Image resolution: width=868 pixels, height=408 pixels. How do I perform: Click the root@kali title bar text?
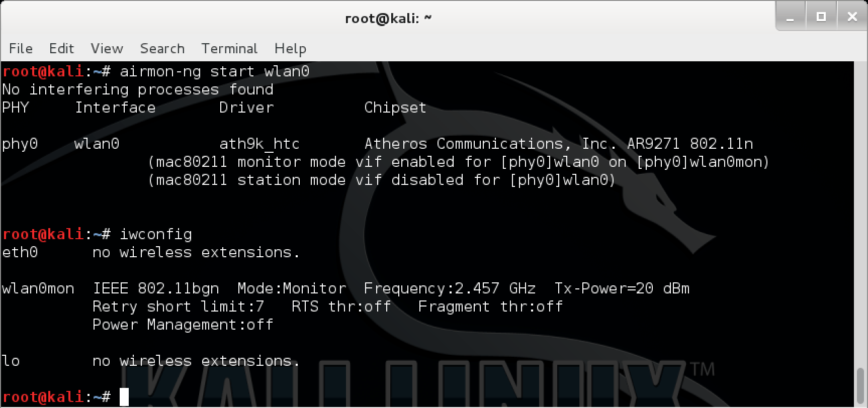(388, 19)
